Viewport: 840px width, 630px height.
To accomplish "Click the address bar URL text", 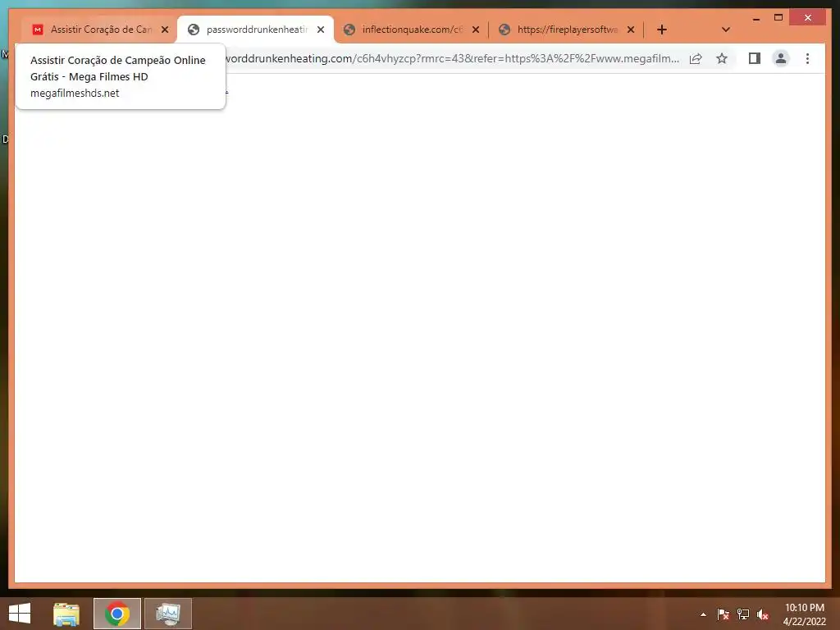I will (x=452, y=58).
